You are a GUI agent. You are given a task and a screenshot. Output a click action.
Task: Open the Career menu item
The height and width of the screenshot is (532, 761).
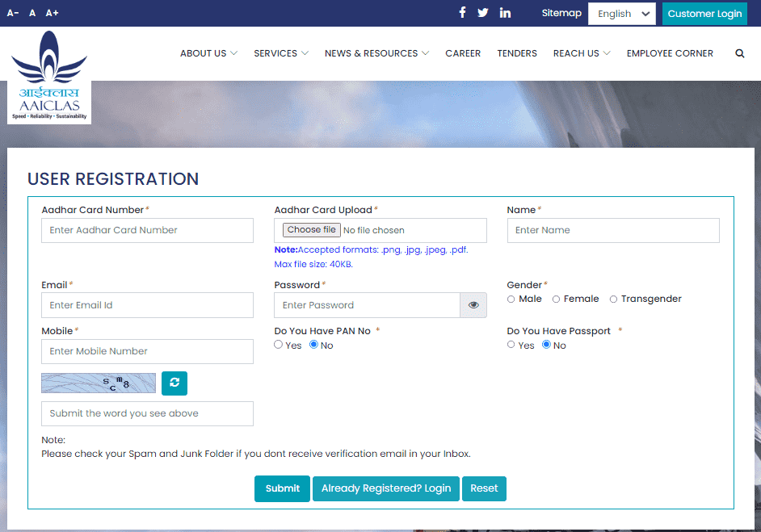click(463, 53)
